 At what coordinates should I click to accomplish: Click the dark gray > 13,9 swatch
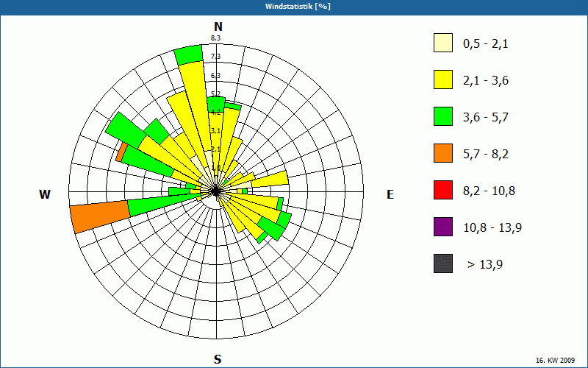coord(443,263)
